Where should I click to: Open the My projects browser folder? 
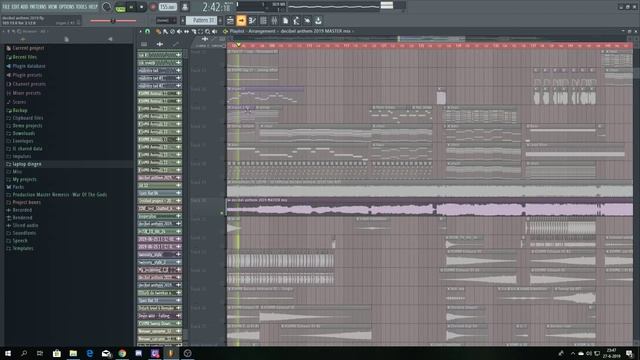(21, 180)
